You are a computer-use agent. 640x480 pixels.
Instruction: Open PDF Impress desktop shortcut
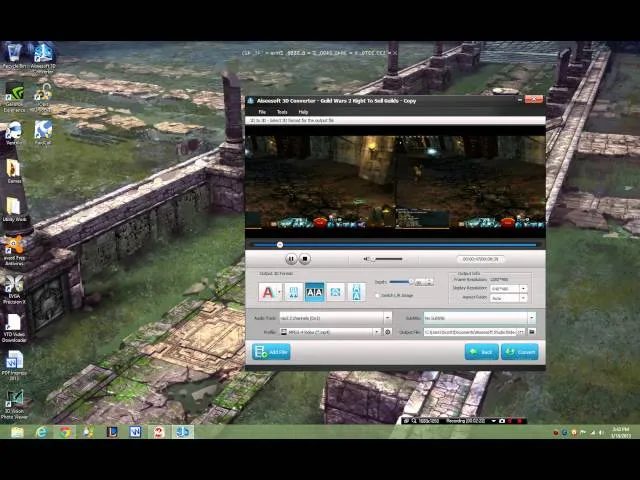tap(14, 366)
